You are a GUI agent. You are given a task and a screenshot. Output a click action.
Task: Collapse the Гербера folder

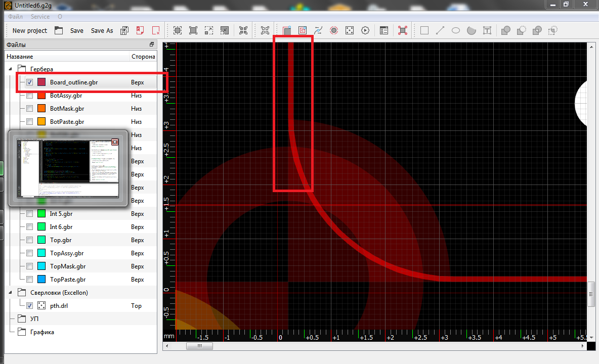click(10, 69)
